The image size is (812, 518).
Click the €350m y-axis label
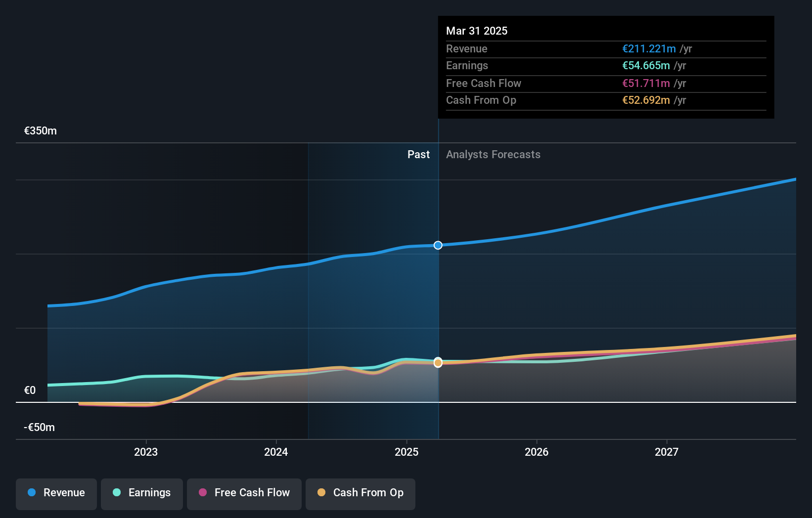[41, 131]
